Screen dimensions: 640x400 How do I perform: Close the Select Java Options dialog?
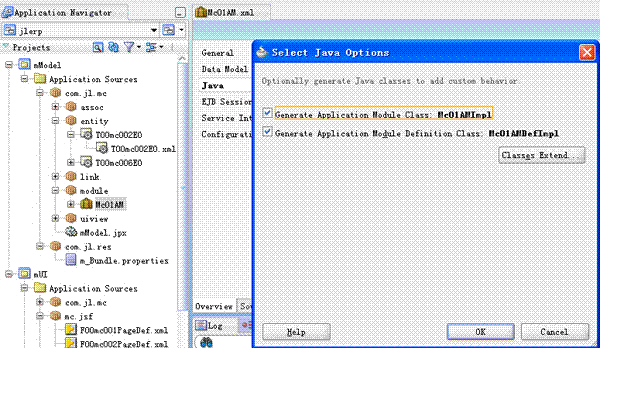point(587,52)
